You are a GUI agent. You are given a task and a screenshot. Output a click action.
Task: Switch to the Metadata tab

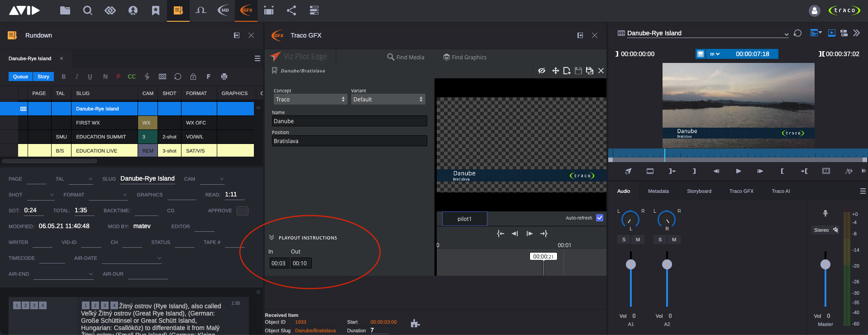[658, 191]
